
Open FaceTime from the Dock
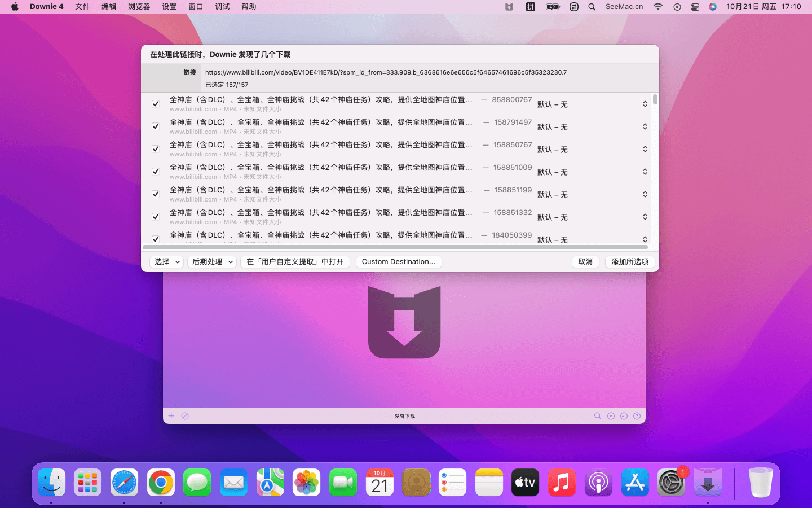pos(343,483)
